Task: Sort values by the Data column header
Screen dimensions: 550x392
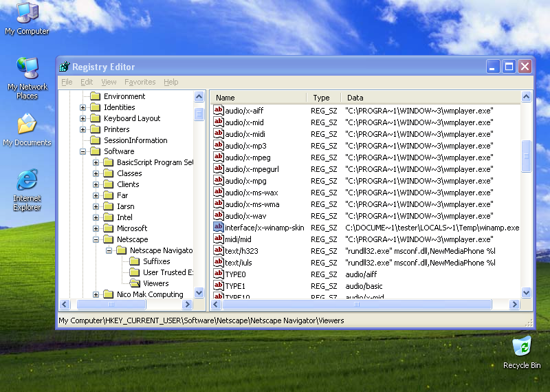Action: click(x=431, y=98)
